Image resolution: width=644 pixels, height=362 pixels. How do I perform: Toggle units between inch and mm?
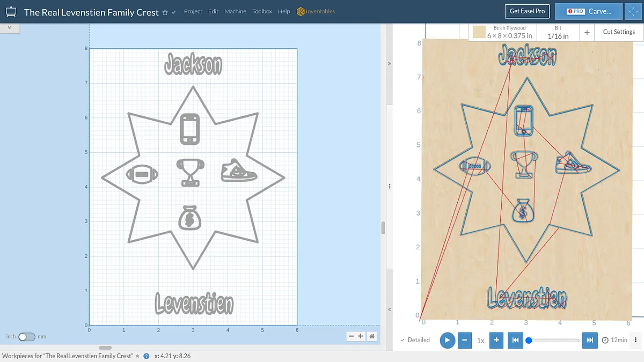(x=26, y=336)
